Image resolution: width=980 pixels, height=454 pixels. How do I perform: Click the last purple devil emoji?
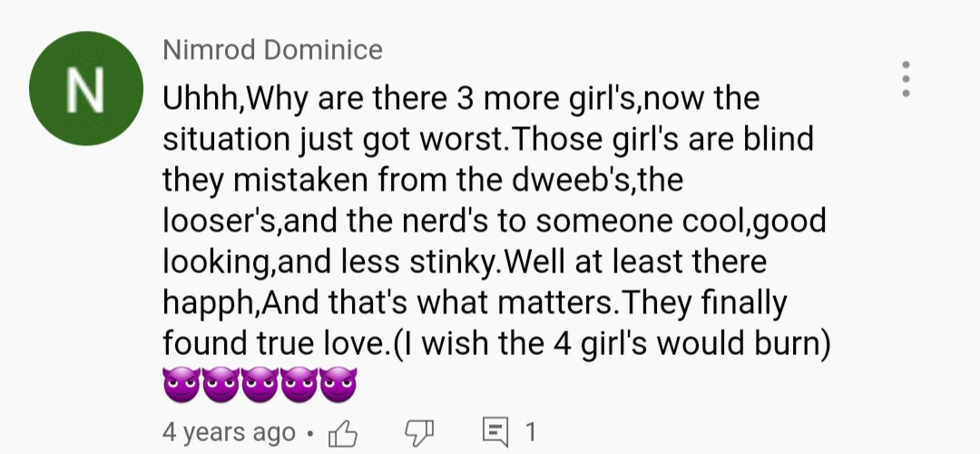(x=338, y=384)
